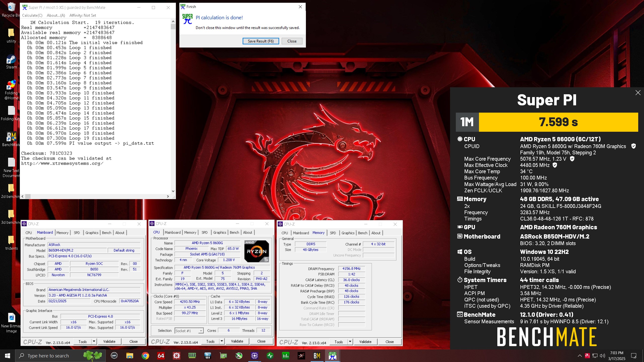The height and width of the screenshot is (362, 644).
Task: Open the Folding Key text file
Action: pyautogui.click(x=11, y=114)
